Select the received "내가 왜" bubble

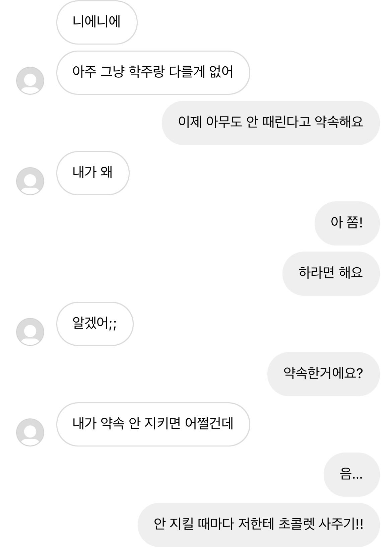pyautogui.click(x=93, y=173)
